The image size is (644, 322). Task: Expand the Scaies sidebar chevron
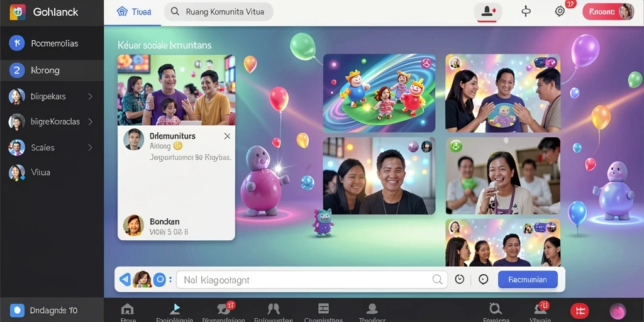pyautogui.click(x=91, y=147)
